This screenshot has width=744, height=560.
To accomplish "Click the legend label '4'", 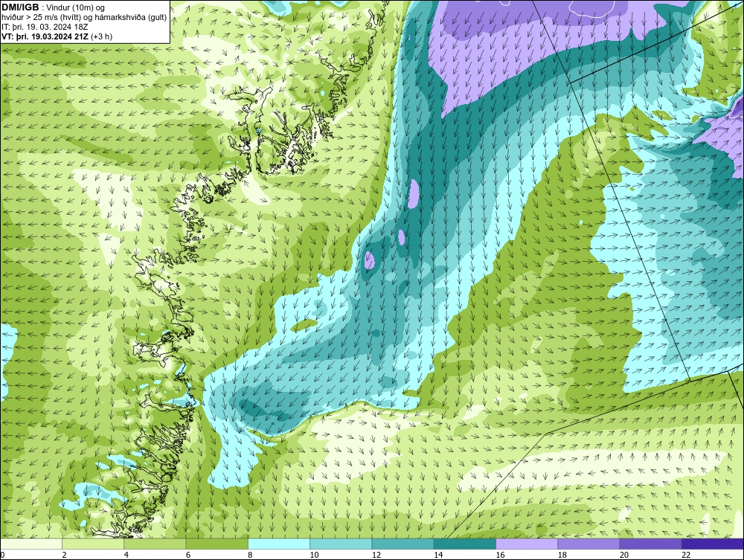I will 126,556.
